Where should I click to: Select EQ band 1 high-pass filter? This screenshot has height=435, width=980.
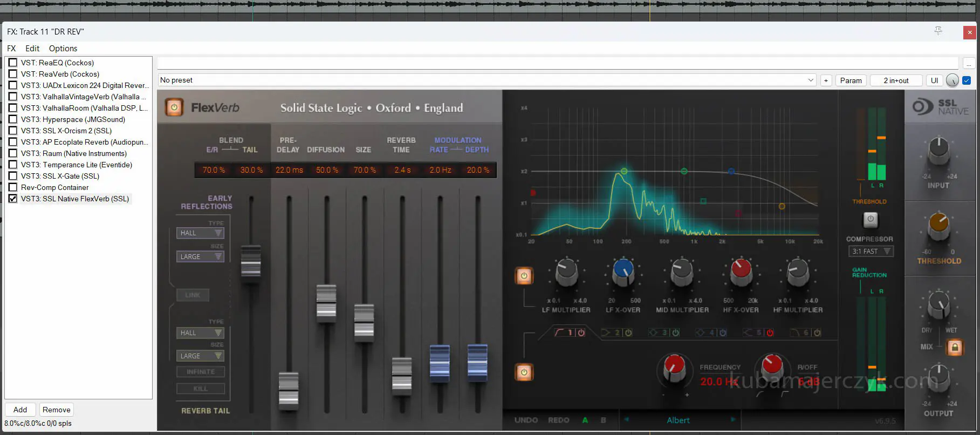tap(562, 332)
